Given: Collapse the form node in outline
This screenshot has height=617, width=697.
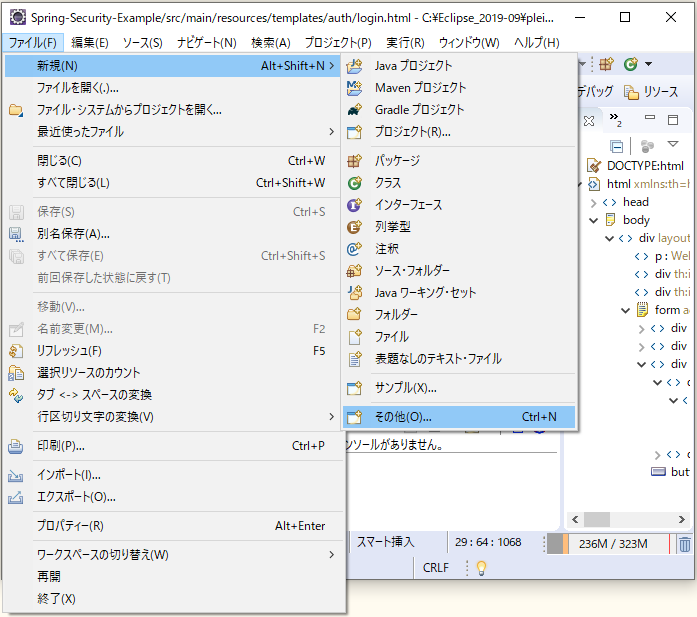Looking at the screenshot, I should click(x=625, y=310).
